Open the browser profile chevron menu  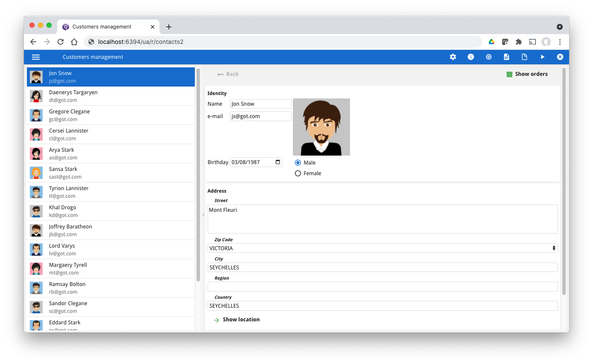[560, 26]
